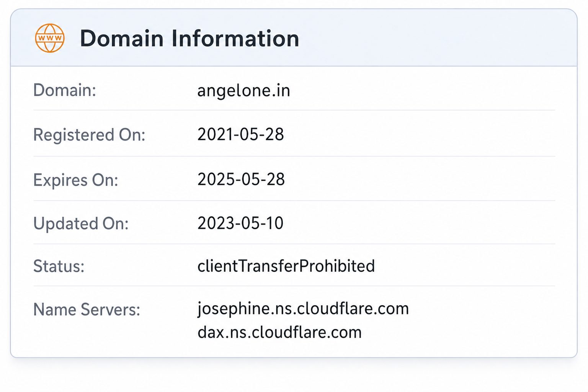Image resolution: width=588 pixels, height=392 pixels.
Task: Click the Name Servers: label
Action: (87, 309)
